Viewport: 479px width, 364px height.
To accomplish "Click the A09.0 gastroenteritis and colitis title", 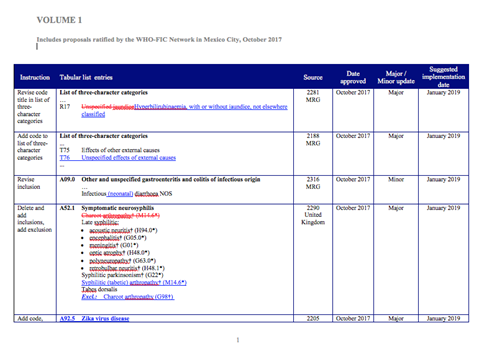I will tap(160, 179).
